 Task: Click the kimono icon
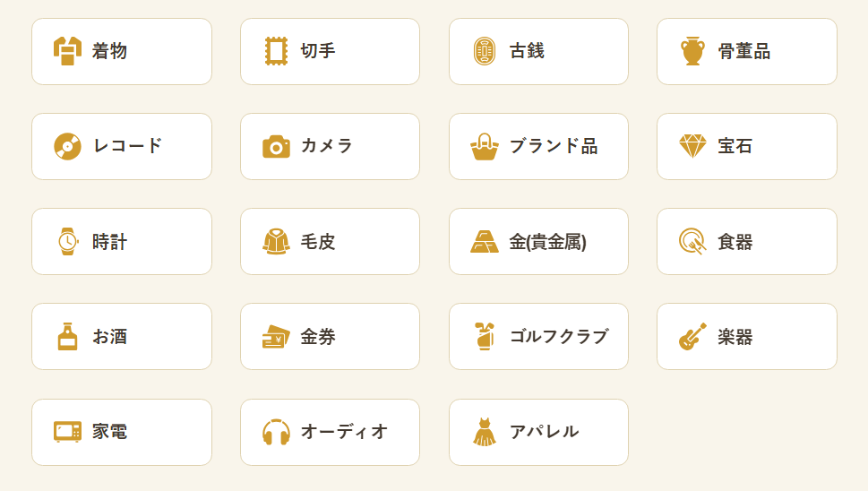(67, 51)
